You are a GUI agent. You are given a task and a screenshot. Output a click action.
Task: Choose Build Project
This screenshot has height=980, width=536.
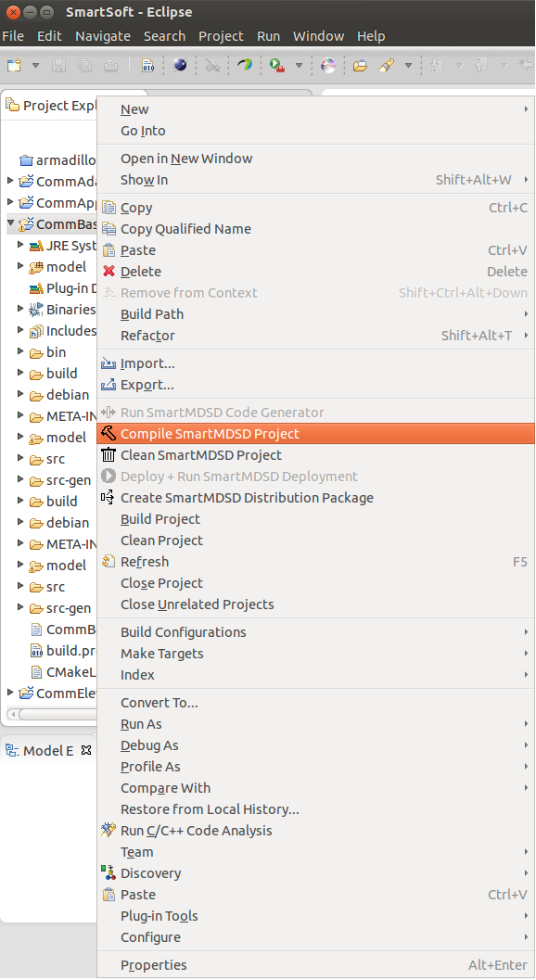pos(316,519)
